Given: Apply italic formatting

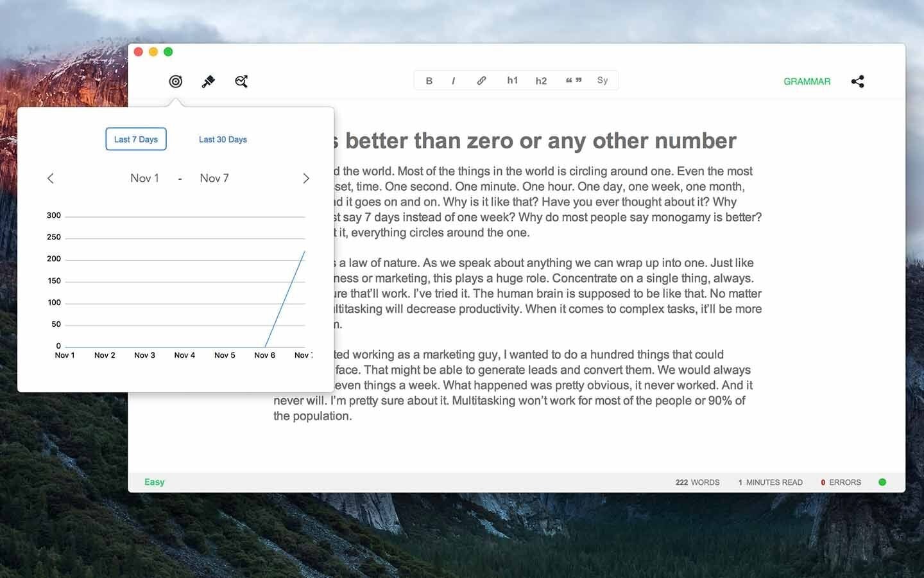Looking at the screenshot, I should 454,80.
